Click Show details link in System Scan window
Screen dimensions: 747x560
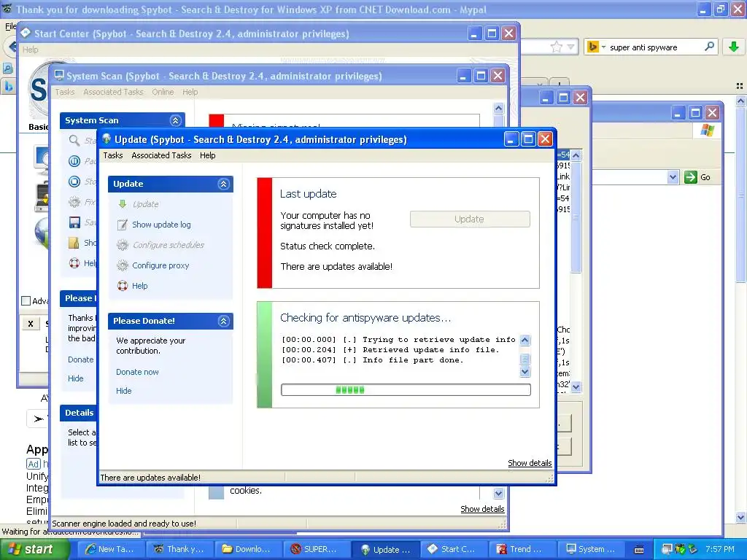(482, 509)
